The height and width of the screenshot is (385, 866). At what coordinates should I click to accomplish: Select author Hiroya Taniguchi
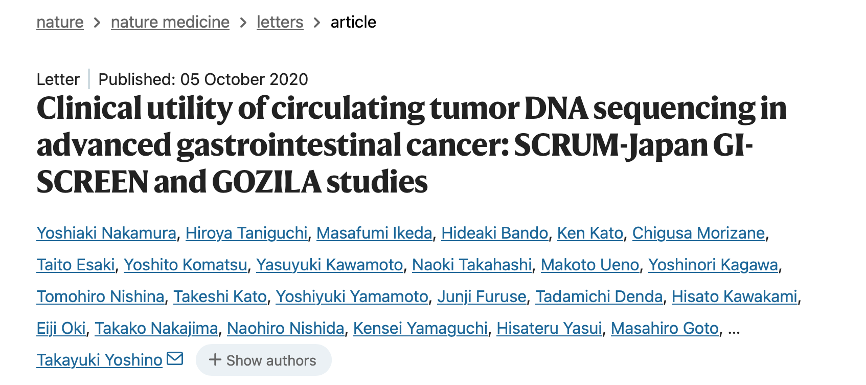pyautogui.click(x=246, y=234)
